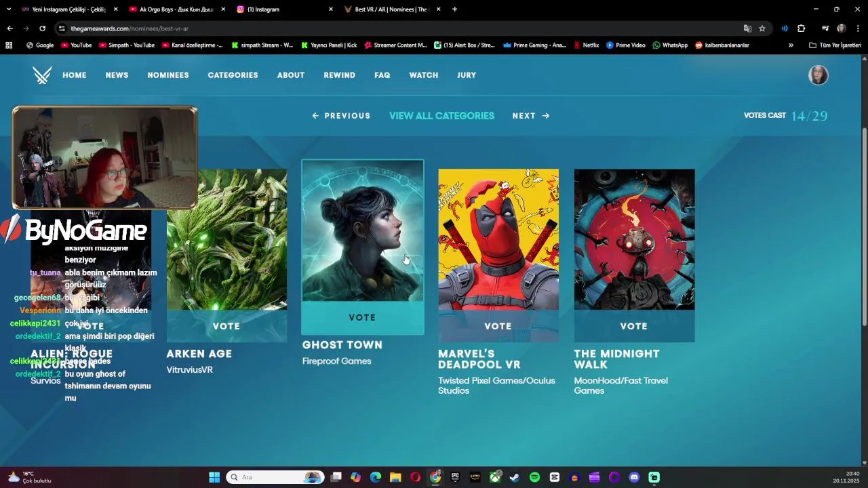
Task: Open the Netflix bookmark
Action: coord(586,45)
